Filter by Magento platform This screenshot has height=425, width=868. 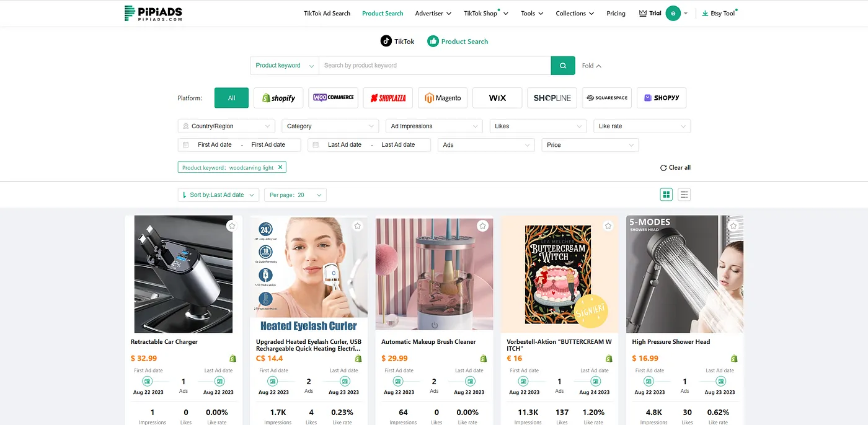(443, 98)
